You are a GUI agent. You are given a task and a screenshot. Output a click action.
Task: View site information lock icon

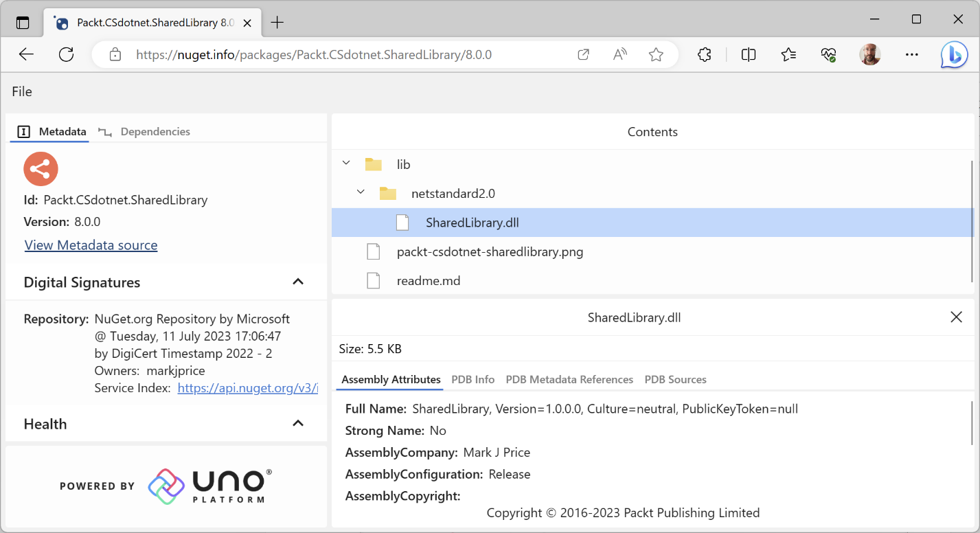click(115, 55)
